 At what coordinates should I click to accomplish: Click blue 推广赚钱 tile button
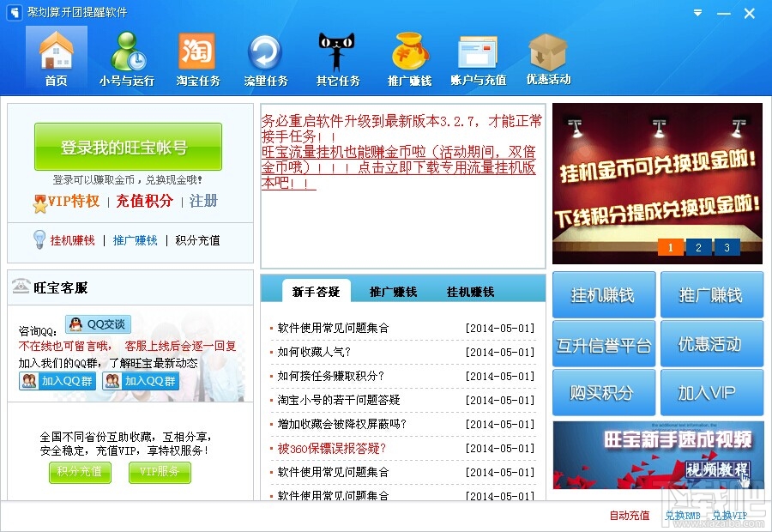point(711,294)
